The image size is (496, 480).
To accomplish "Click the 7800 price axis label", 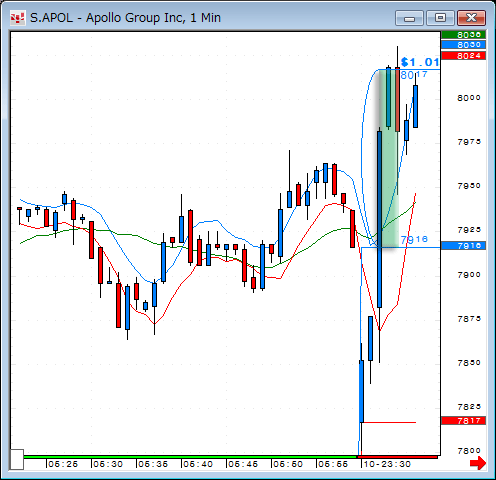I will click(x=469, y=451).
